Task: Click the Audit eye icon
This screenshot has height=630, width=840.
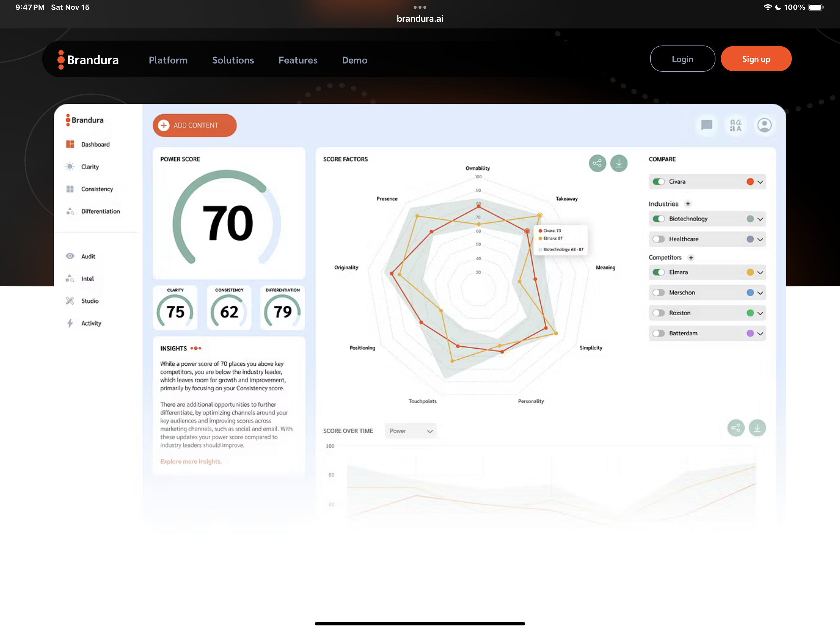Action: [x=70, y=256]
